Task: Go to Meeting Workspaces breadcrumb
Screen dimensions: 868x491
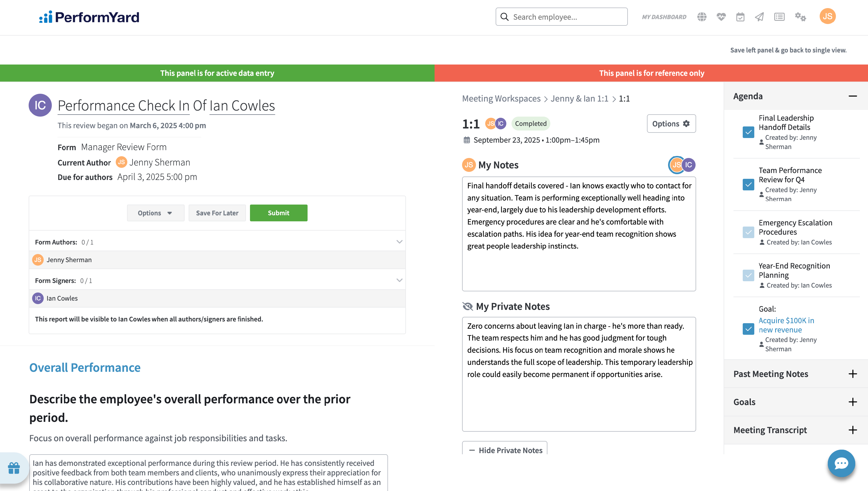Action: coord(501,98)
